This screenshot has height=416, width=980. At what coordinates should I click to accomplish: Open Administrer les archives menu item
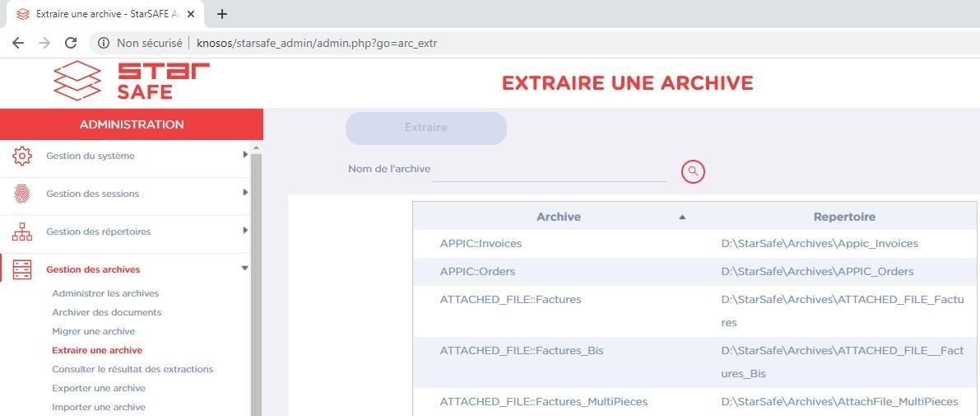105,293
